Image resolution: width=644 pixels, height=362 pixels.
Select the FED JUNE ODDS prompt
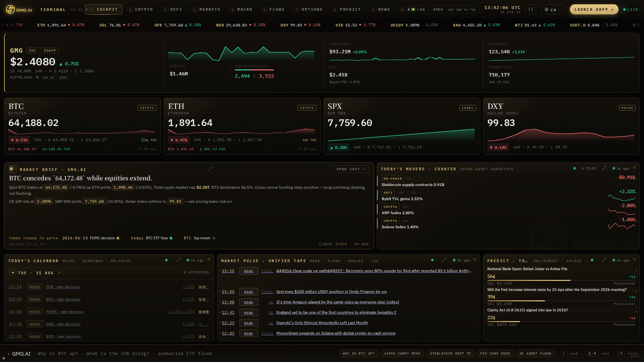(x=495, y=353)
